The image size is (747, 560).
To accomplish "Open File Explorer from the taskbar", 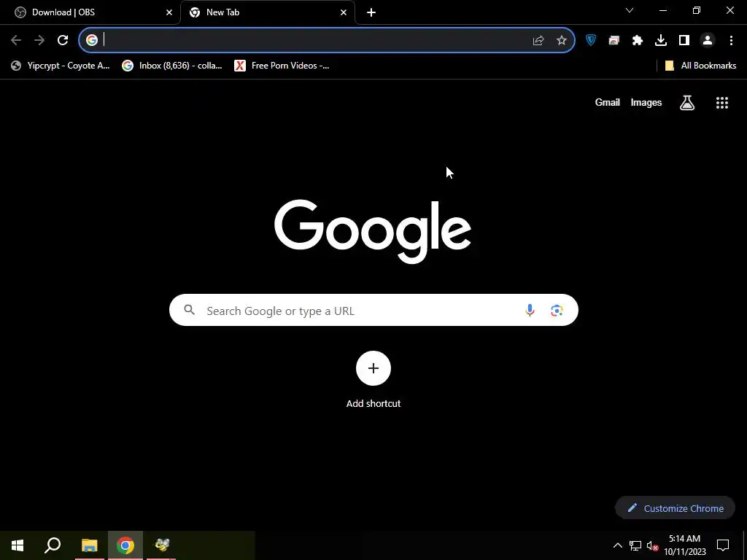I will [89, 545].
